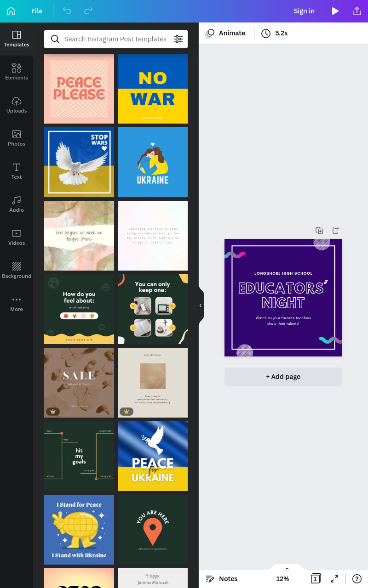Select the daily affirmation template

pos(153,383)
